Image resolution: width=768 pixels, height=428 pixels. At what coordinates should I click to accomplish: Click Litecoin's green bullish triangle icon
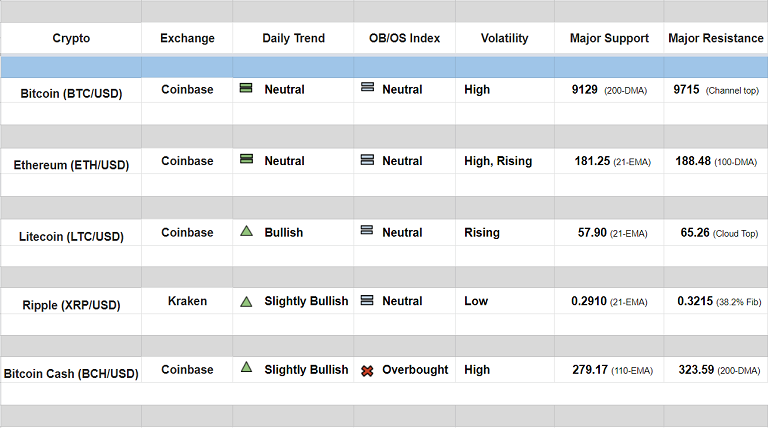(246, 231)
